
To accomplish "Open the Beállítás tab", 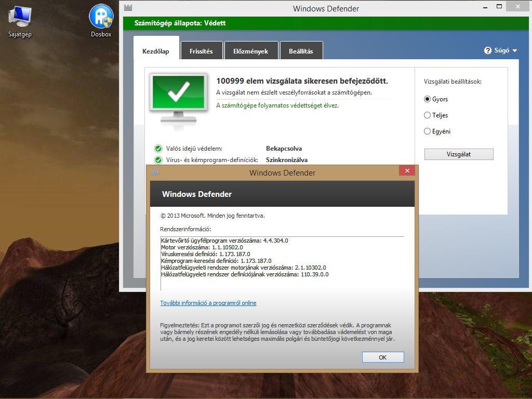I will coord(301,51).
